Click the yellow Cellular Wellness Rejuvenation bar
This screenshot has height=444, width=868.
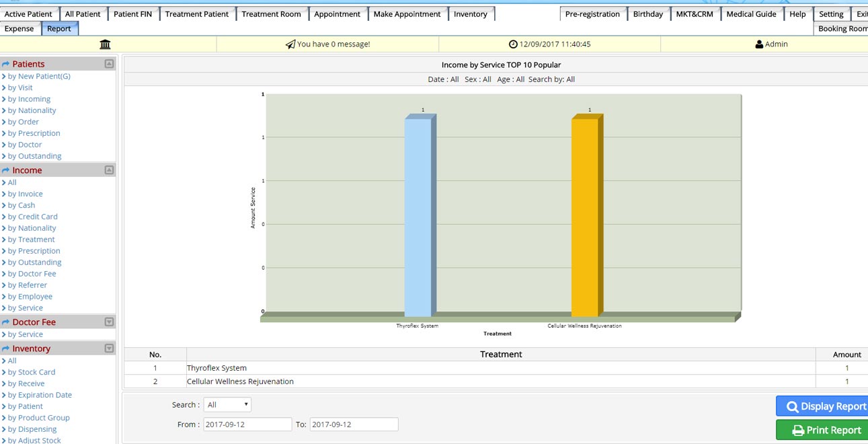[585, 215]
